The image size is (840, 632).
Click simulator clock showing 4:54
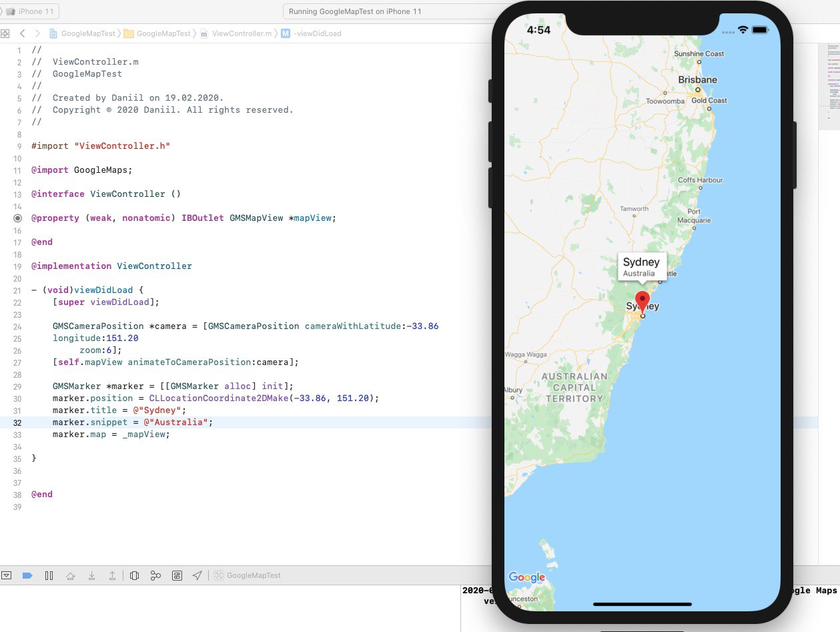(x=538, y=30)
